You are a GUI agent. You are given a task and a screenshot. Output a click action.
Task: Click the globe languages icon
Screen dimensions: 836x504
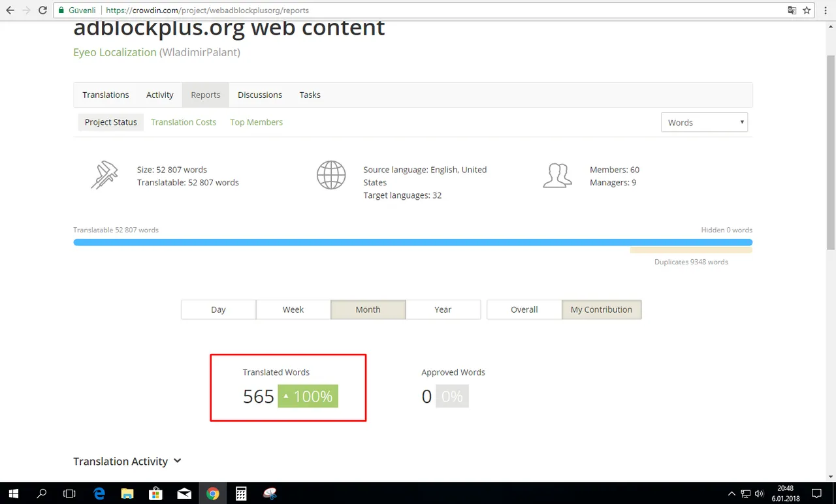(331, 175)
